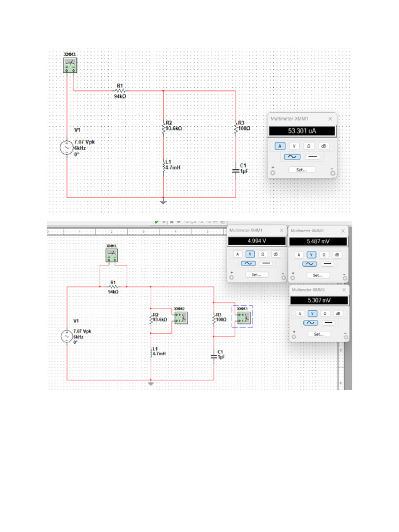Click the plus terminal of the 53.301 uA multimeter
399x532 pixels.
[x=273, y=173]
